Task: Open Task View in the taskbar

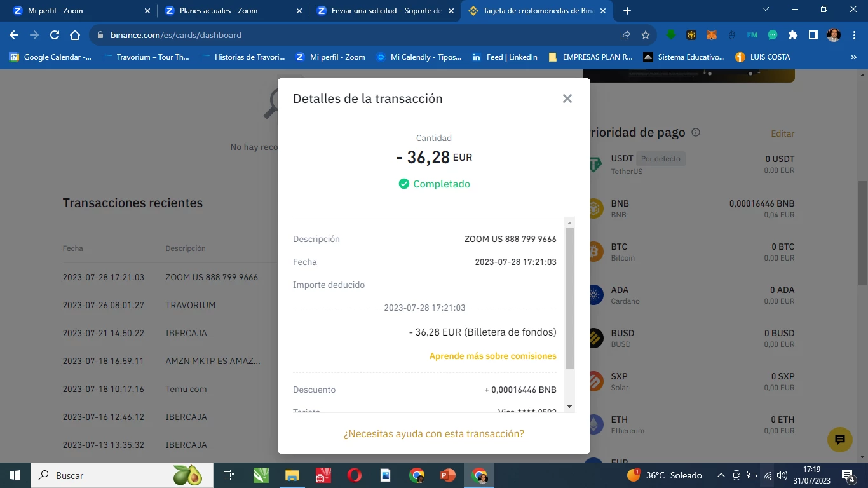Action: coord(229,475)
